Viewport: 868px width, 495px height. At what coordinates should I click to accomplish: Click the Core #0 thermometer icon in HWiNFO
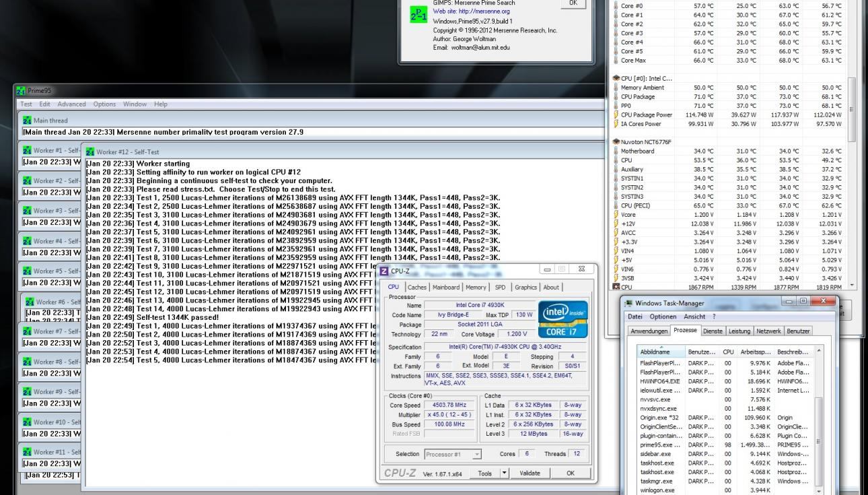pos(615,6)
